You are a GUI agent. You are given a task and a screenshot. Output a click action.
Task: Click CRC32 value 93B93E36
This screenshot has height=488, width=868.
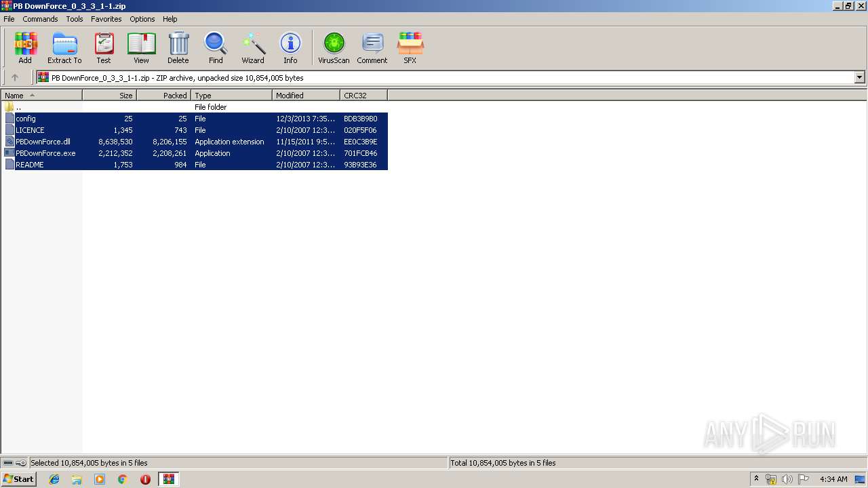coord(361,165)
